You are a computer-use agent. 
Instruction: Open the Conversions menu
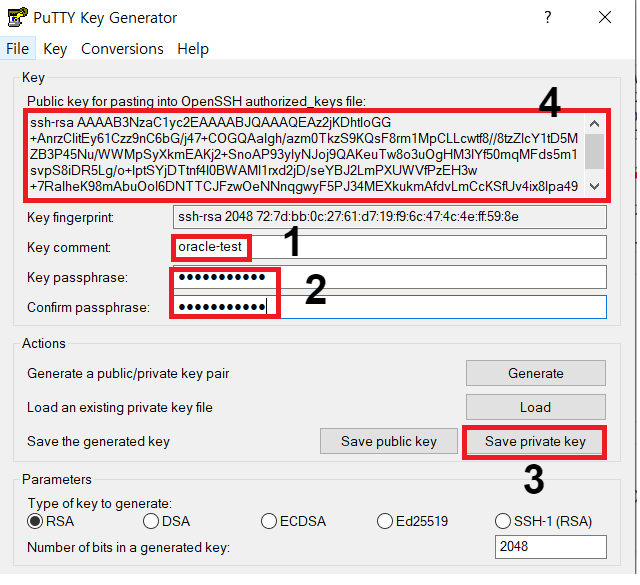[x=122, y=49]
